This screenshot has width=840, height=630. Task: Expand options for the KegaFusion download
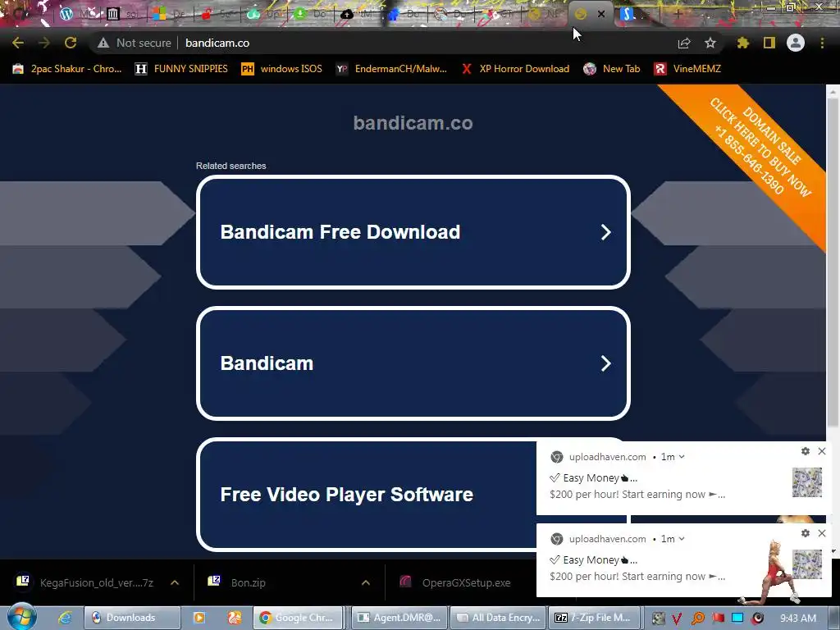(175, 582)
